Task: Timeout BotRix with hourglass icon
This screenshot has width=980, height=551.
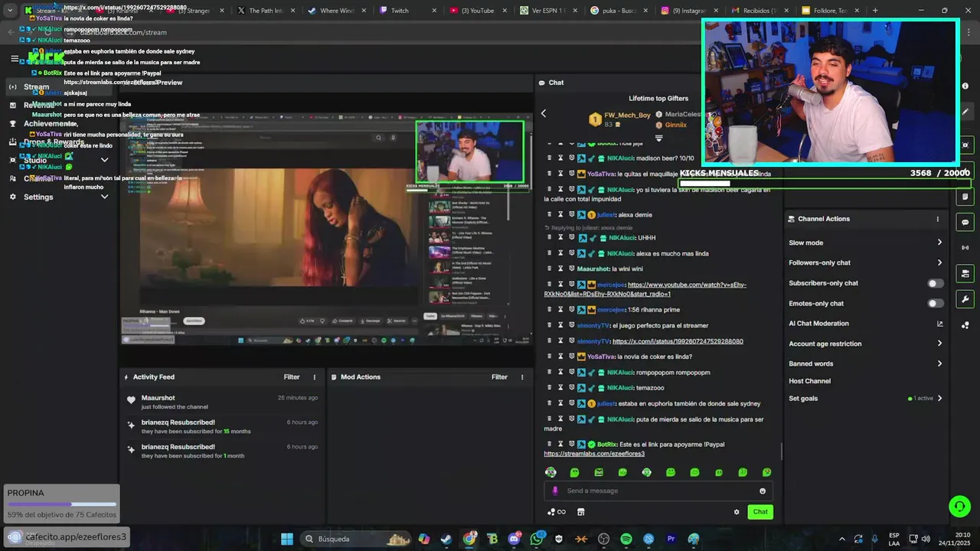Action: click(560, 444)
